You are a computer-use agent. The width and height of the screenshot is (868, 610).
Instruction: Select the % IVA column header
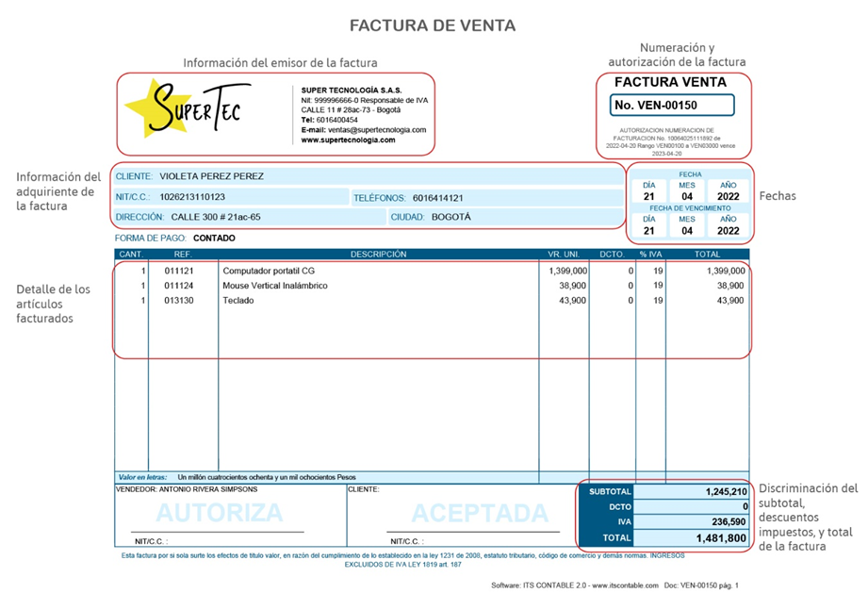[x=650, y=253]
